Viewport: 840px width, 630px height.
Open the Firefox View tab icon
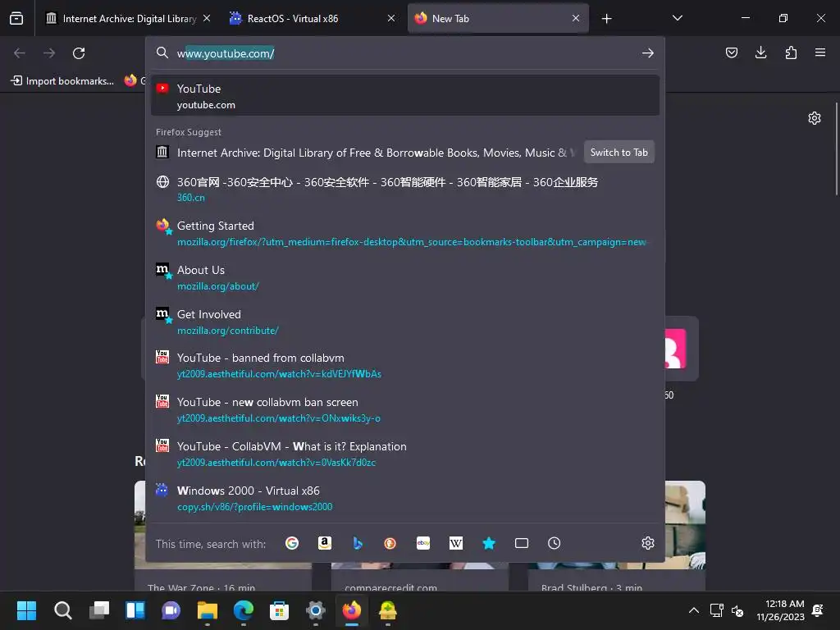pos(16,18)
